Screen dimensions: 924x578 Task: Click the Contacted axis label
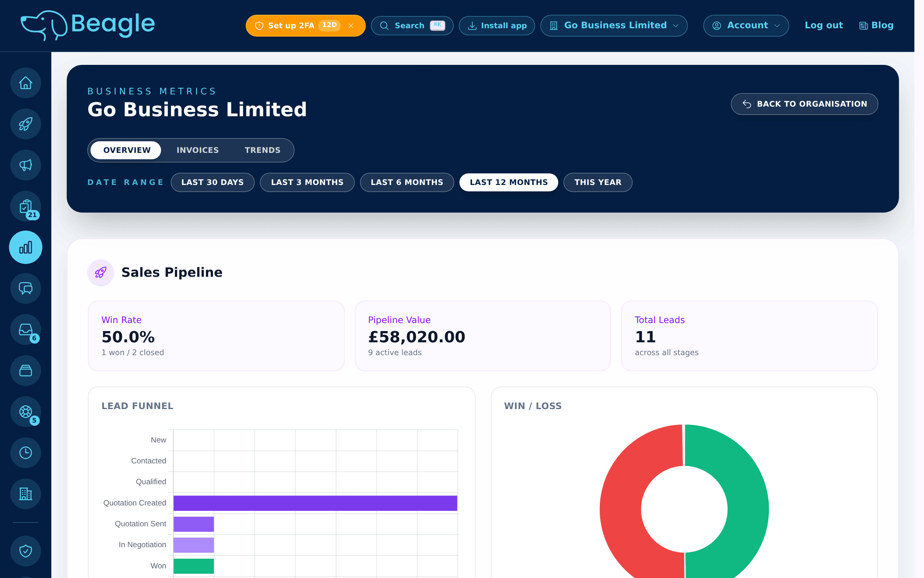pos(149,461)
